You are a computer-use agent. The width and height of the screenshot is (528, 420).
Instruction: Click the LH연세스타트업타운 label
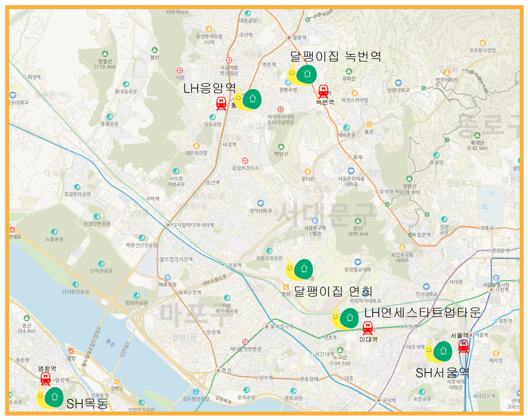click(x=422, y=312)
